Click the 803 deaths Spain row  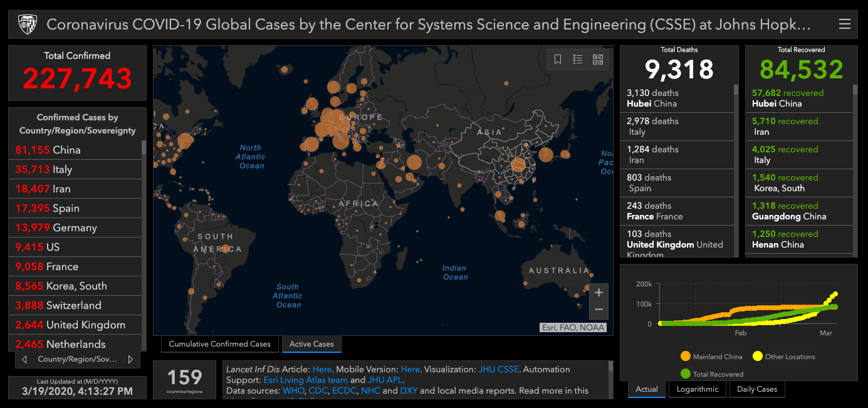677,183
